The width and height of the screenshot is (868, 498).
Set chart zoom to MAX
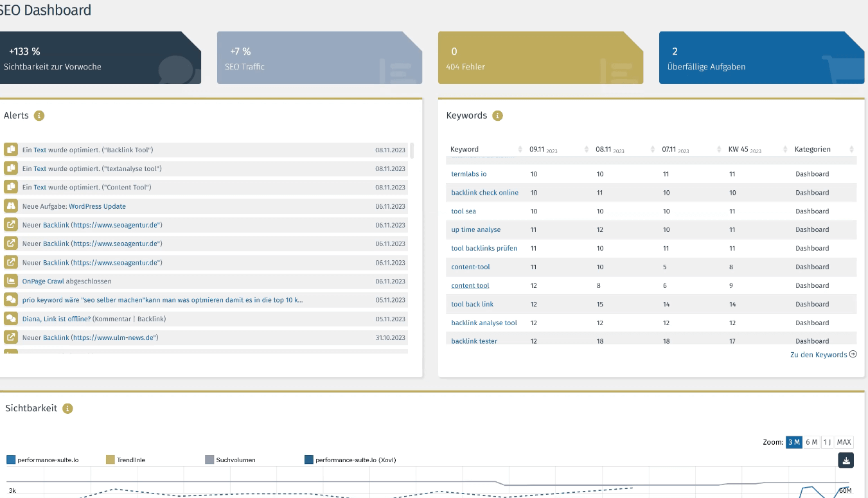pyautogui.click(x=844, y=442)
